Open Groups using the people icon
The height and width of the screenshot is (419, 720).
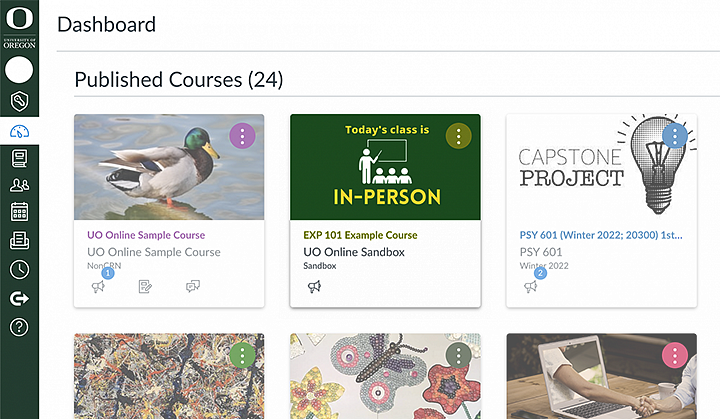click(19, 185)
